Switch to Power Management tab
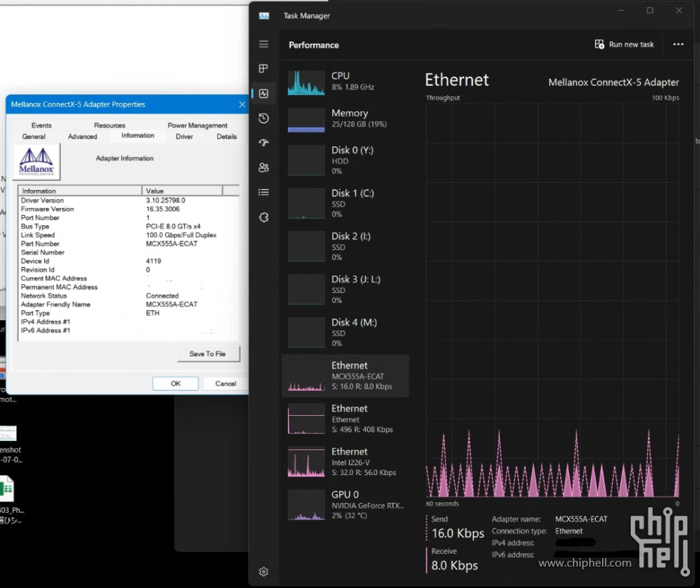The width and height of the screenshot is (700, 588). point(197,126)
